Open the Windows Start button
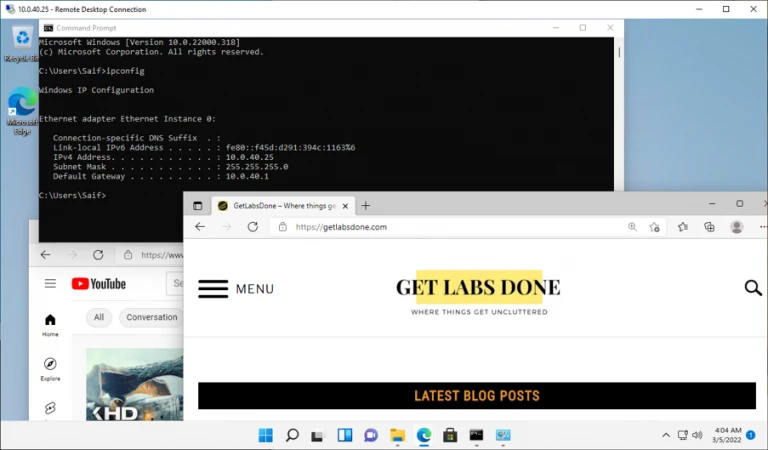Image resolution: width=768 pixels, height=450 pixels. point(265,435)
